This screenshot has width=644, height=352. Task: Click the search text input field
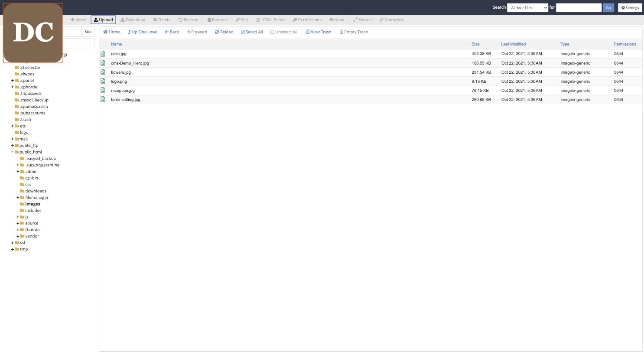579,7
